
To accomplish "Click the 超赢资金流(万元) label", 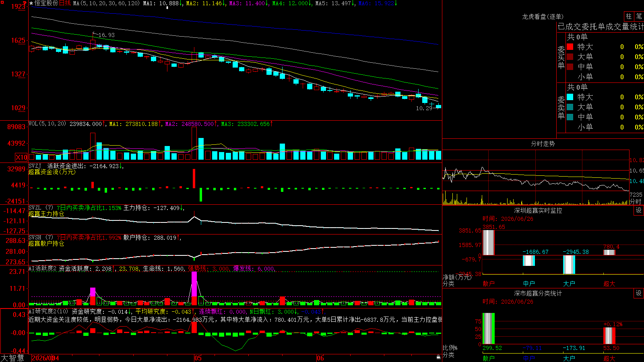I will pyautogui.click(x=52, y=172).
